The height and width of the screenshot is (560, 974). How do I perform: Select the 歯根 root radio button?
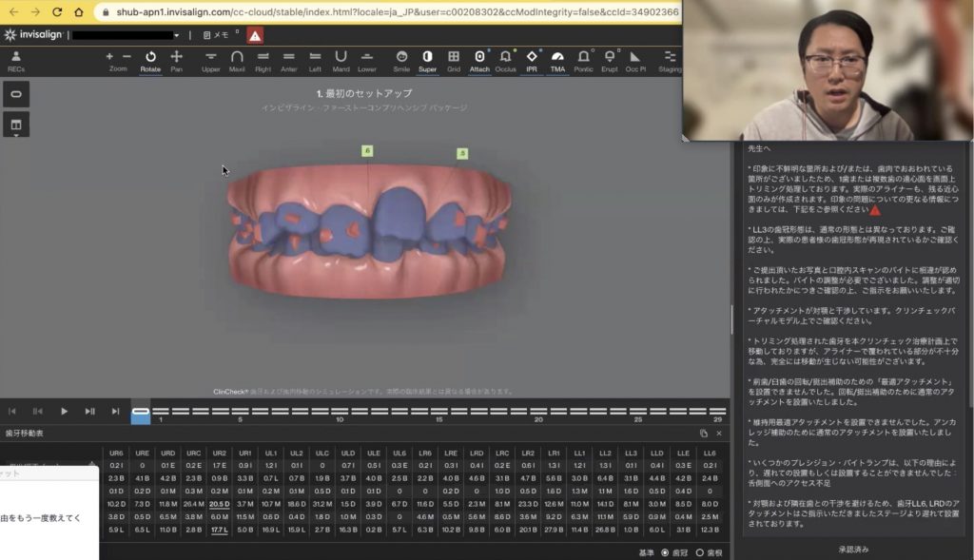tap(699, 552)
